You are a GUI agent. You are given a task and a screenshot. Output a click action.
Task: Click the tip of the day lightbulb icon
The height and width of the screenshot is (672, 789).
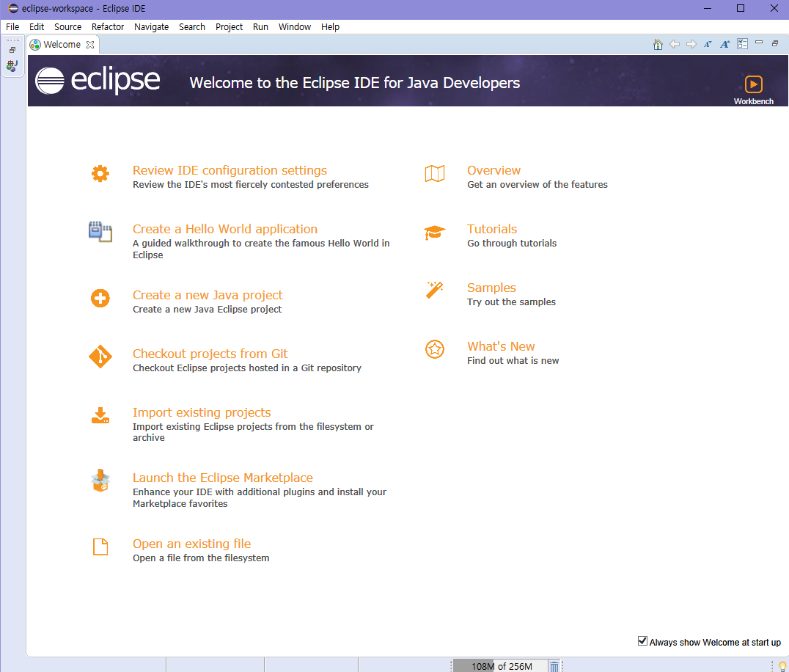click(782, 666)
